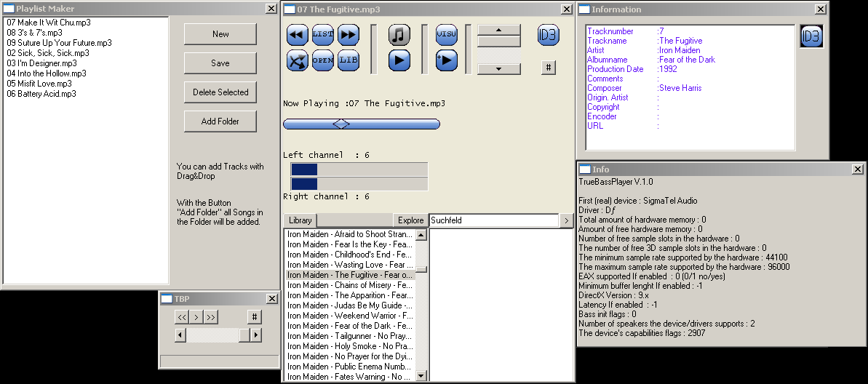Click up arrow of player volume scrollbar
The image size is (868, 384).
[x=499, y=30]
